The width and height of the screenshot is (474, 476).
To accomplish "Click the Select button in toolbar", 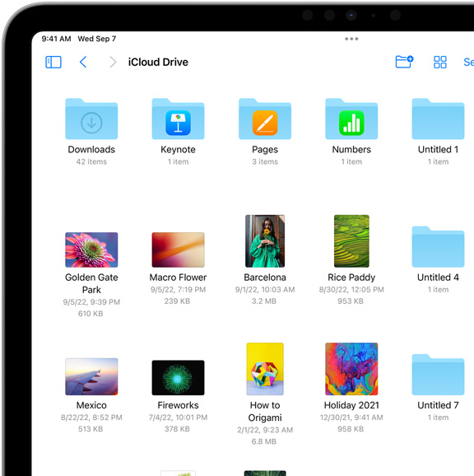I will pos(468,63).
